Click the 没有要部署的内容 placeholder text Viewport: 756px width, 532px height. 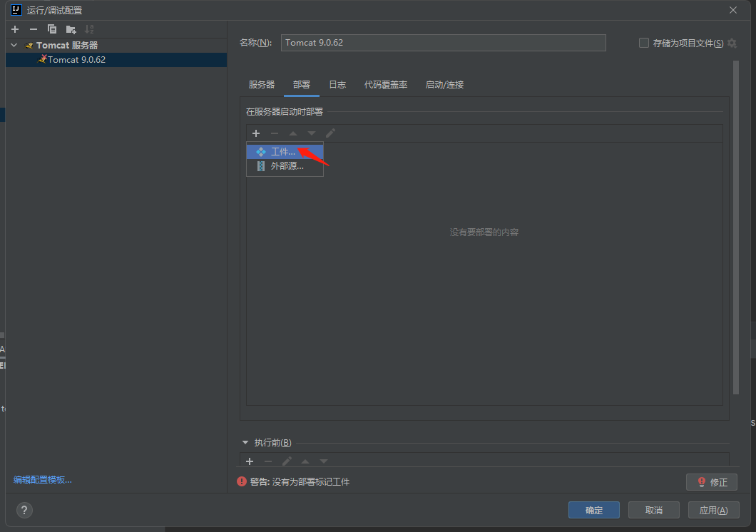point(484,232)
